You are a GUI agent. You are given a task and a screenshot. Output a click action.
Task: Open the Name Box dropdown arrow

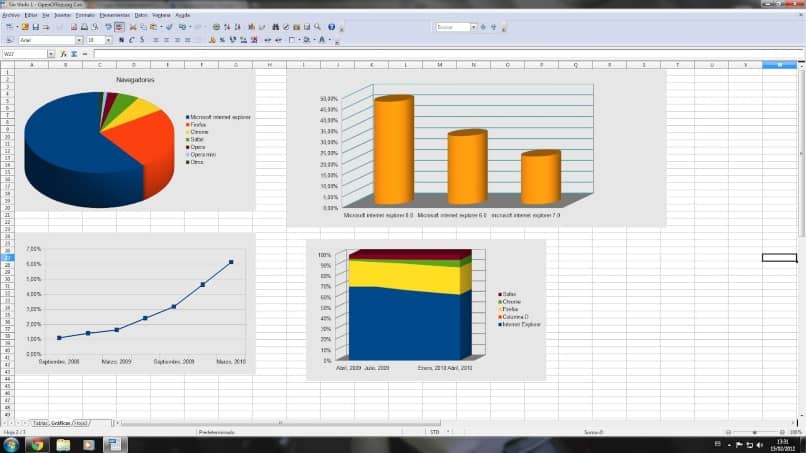point(50,54)
